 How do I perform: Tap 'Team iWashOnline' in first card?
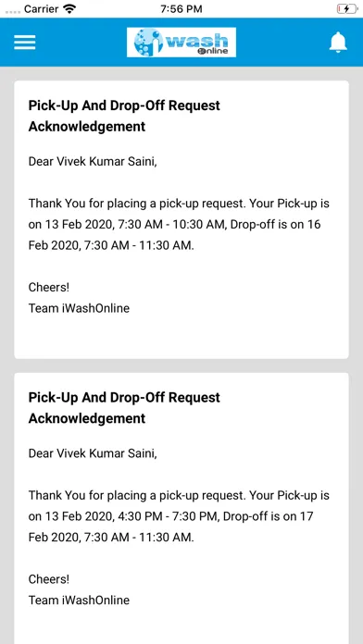pos(79,308)
